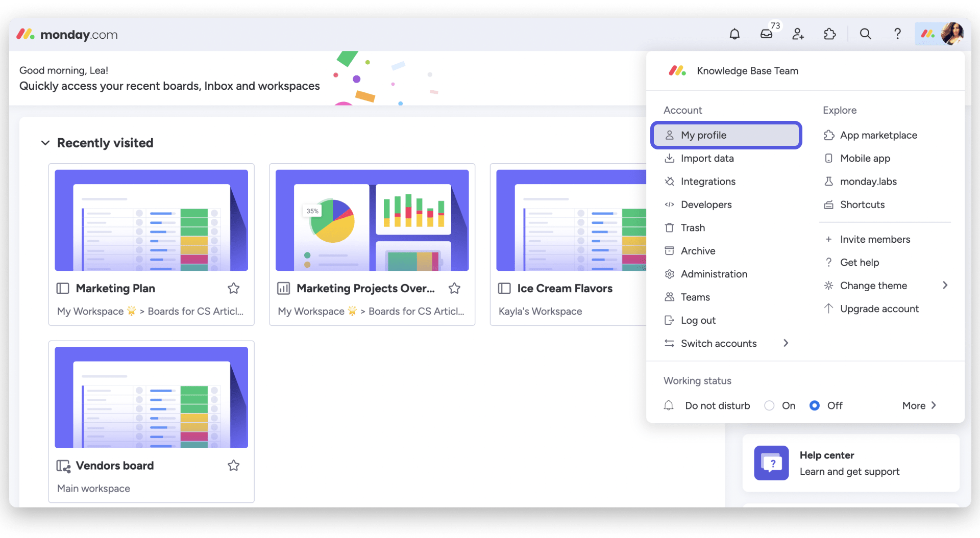The height and width of the screenshot is (538, 980).
Task: Open the Vendors board thumbnail
Action: point(152,398)
